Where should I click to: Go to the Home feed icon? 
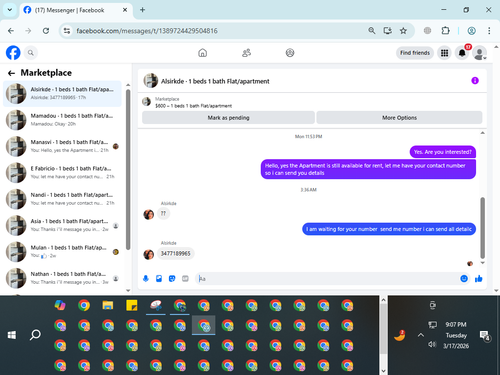point(202,53)
